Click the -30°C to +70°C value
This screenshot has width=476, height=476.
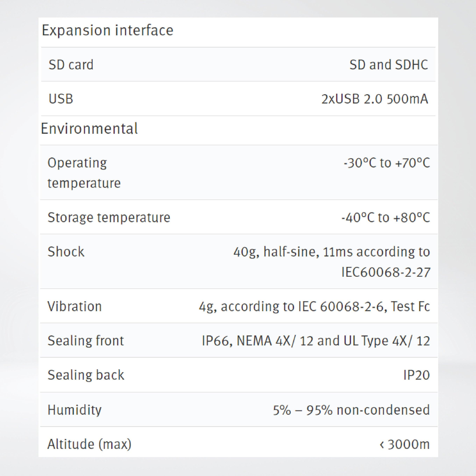[x=386, y=163]
